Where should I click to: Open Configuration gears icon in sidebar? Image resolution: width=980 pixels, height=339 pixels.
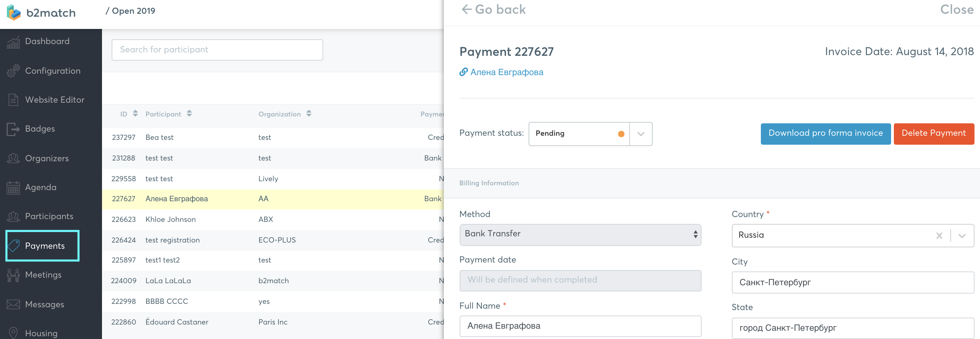pos(13,71)
